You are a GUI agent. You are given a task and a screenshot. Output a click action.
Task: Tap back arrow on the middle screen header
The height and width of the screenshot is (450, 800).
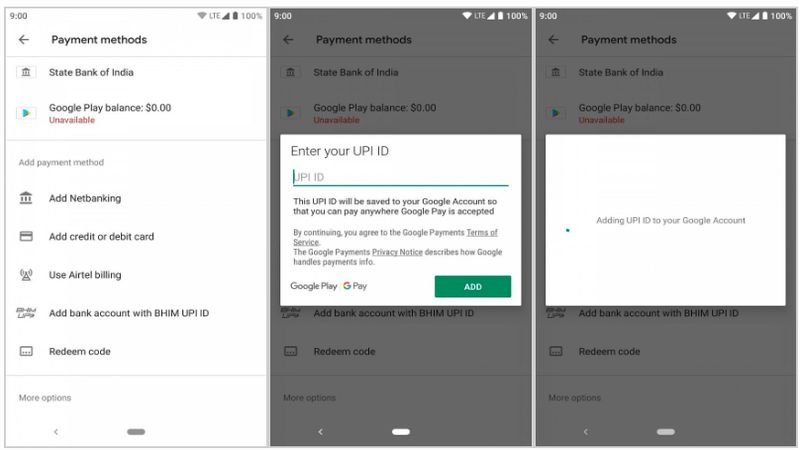click(x=288, y=40)
